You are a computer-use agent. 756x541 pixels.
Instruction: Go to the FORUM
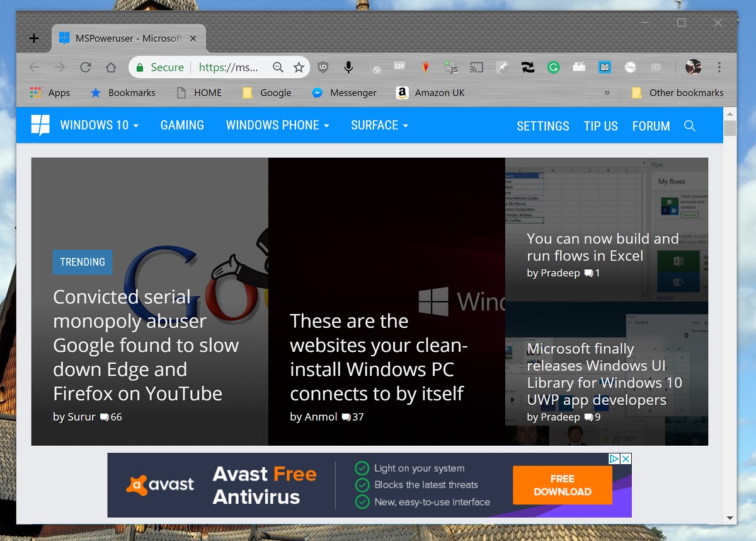pyautogui.click(x=651, y=126)
